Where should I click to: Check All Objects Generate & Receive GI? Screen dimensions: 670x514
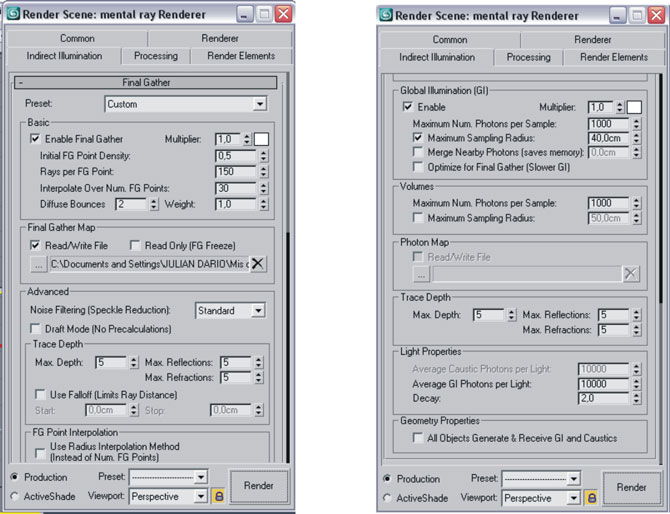coord(417,438)
